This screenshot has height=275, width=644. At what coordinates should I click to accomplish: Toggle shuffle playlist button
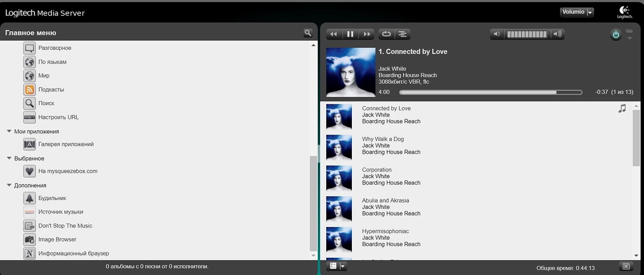[402, 34]
